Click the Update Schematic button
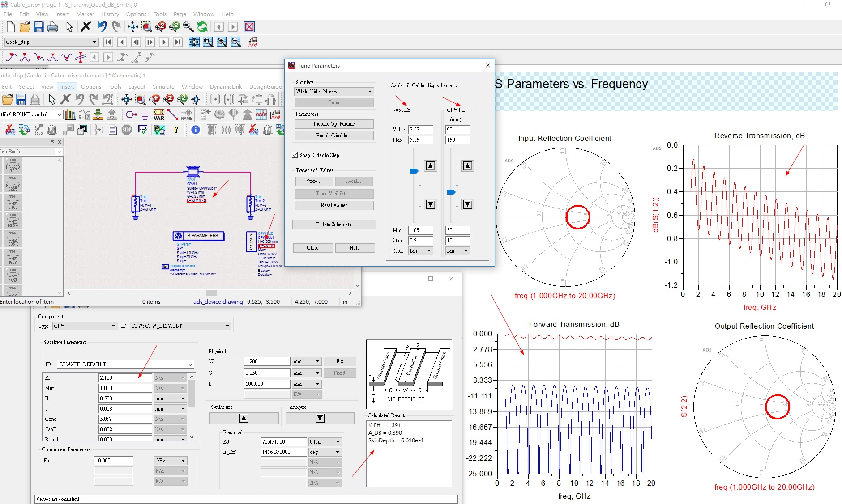 click(334, 224)
